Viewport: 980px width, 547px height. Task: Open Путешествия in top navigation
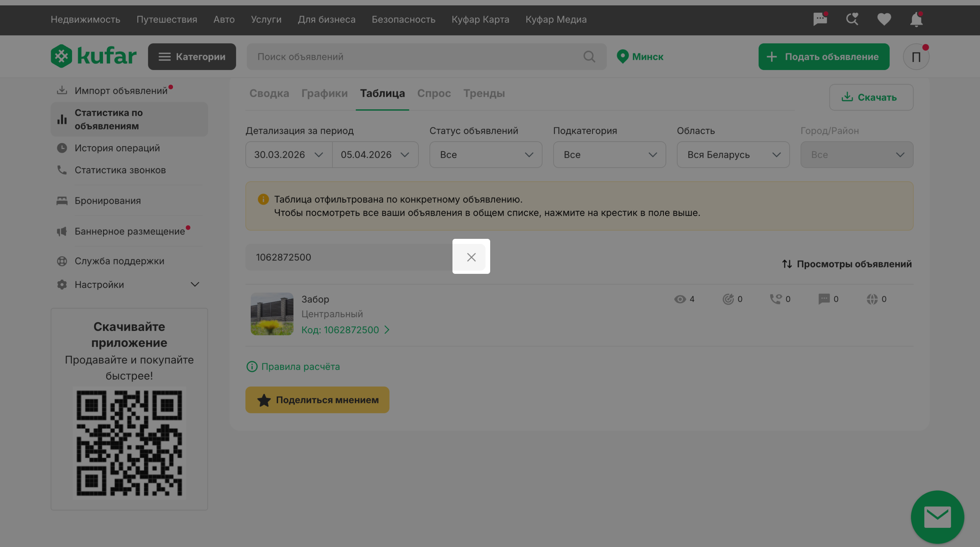167,20
